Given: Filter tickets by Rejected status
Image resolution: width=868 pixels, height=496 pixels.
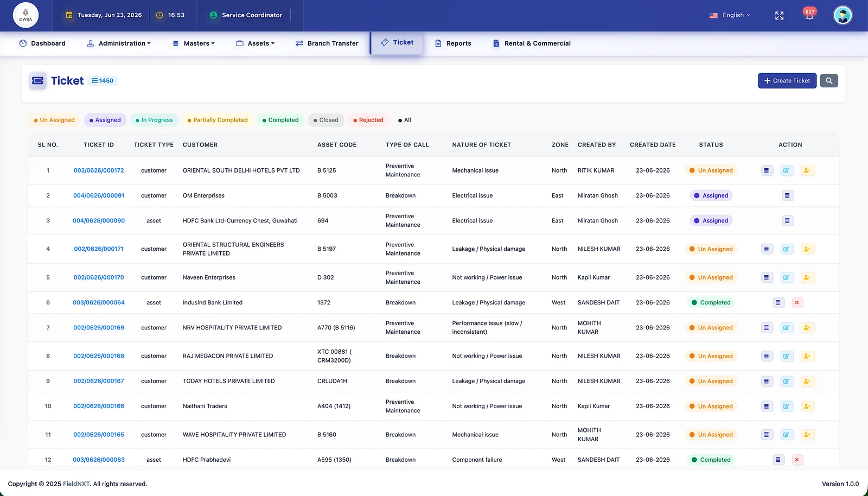Looking at the screenshot, I should coord(368,120).
